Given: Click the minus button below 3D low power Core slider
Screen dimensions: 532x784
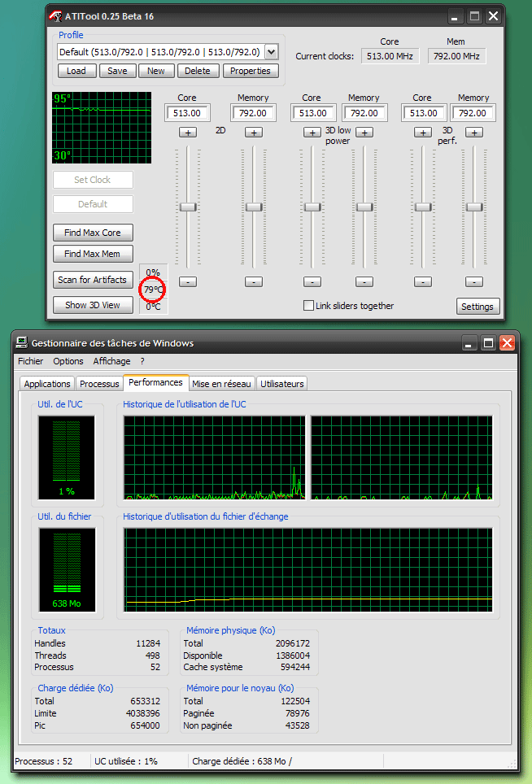Looking at the screenshot, I should click(312, 281).
